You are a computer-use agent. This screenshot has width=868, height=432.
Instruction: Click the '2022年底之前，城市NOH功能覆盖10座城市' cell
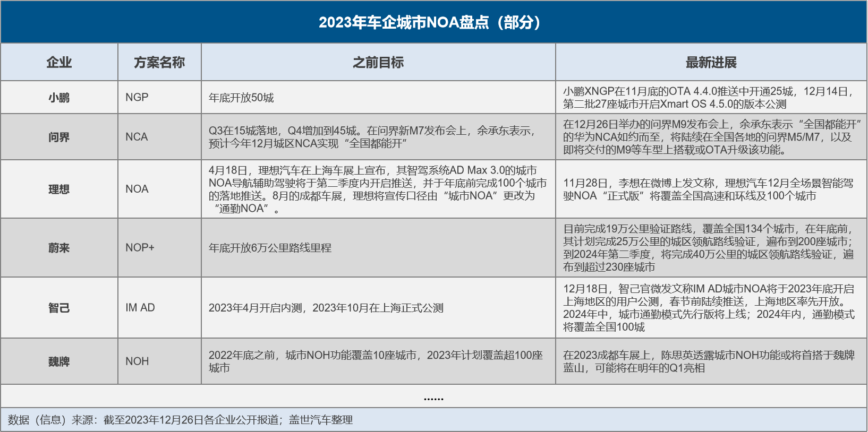click(378, 361)
